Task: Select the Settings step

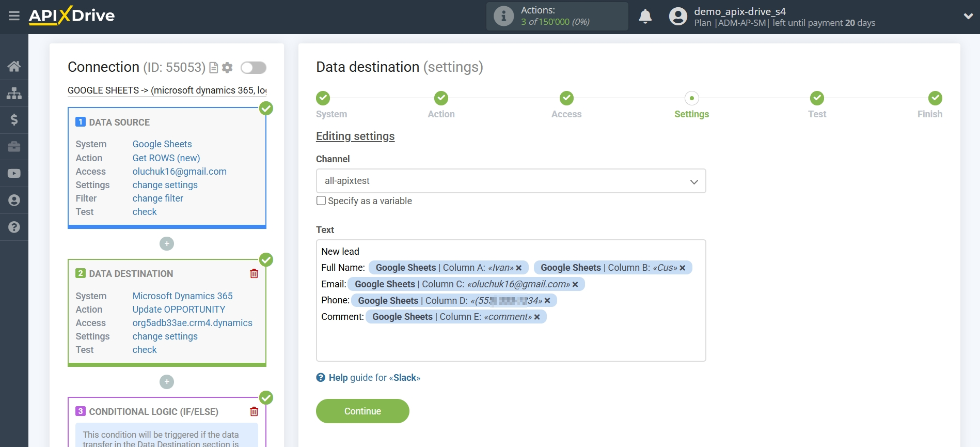Action: (692, 98)
